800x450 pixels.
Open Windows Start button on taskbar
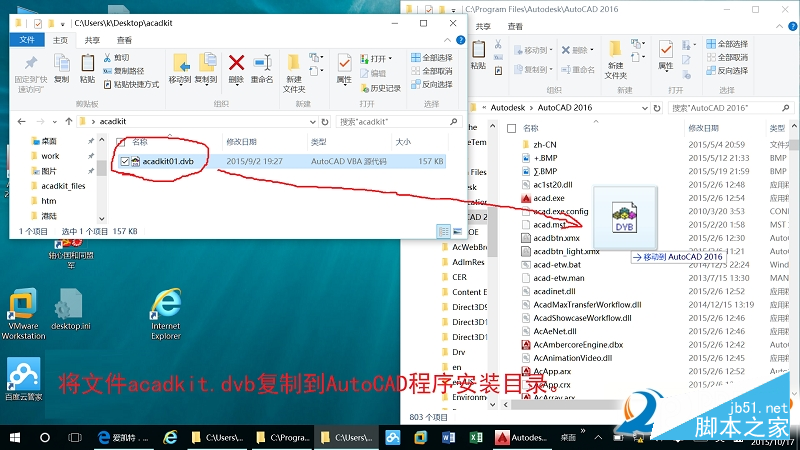[x=15, y=437]
